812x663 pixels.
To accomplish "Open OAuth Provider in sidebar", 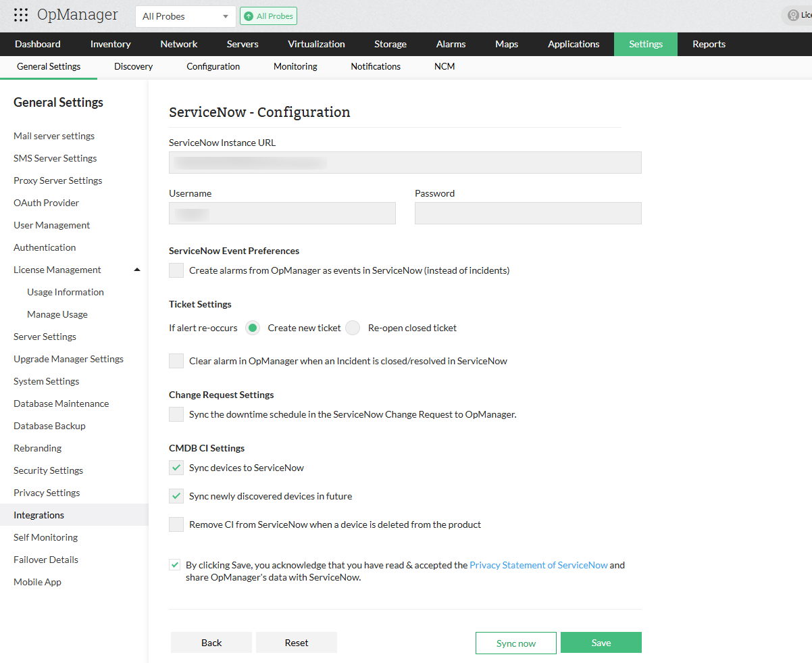I will click(x=47, y=203).
